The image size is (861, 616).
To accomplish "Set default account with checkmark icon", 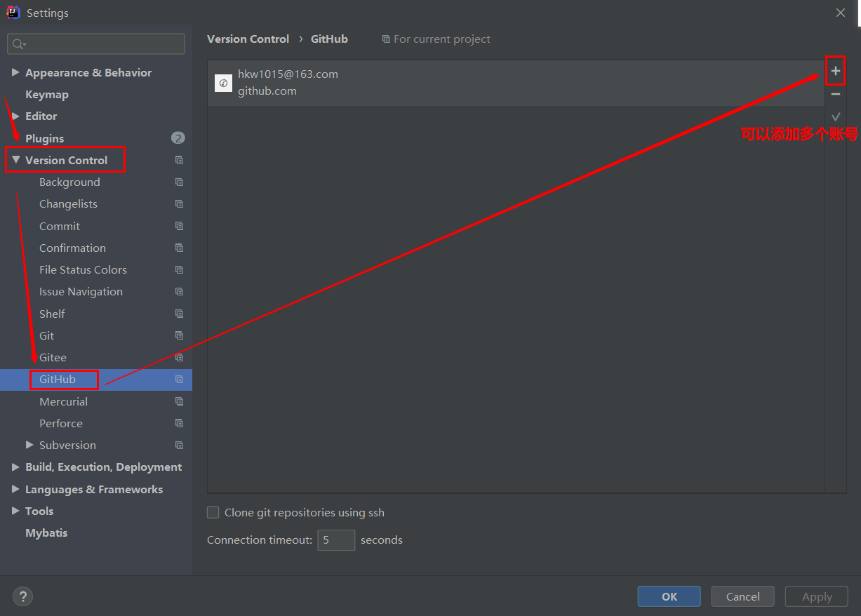I will coord(835,116).
